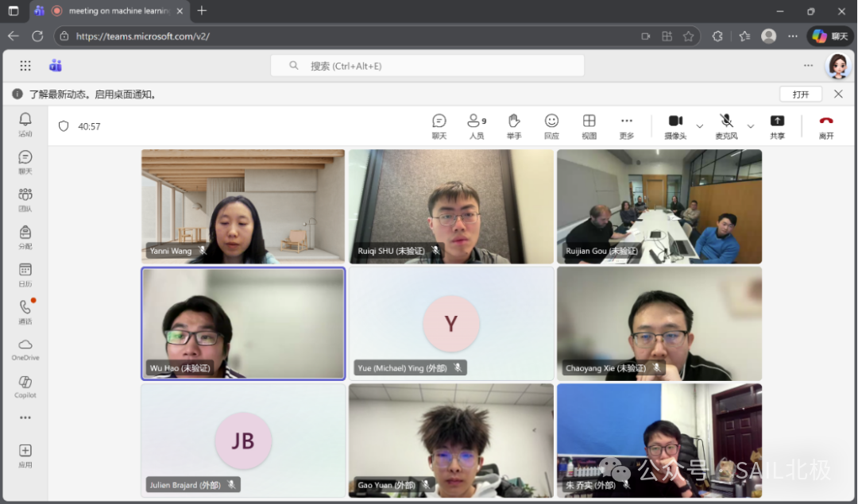Viewport: 858px width, 504px height.
Task: Show participants list (人员)
Action: (477, 126)
